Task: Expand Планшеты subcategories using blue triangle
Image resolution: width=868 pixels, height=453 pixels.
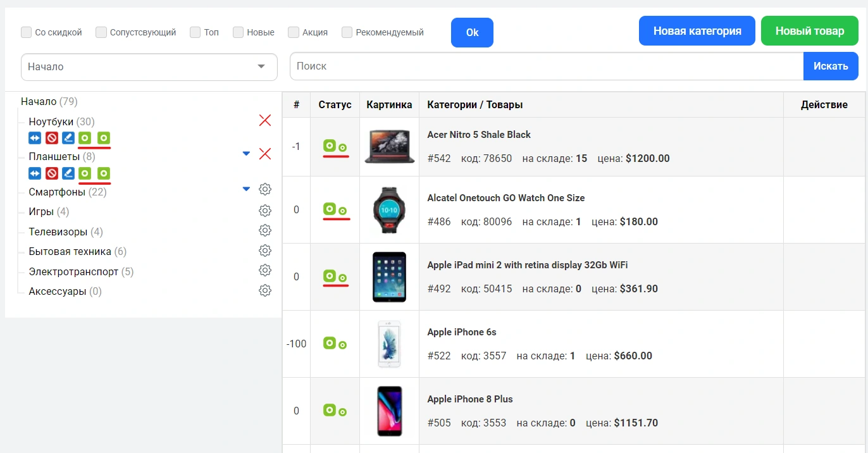Action: 247,154
